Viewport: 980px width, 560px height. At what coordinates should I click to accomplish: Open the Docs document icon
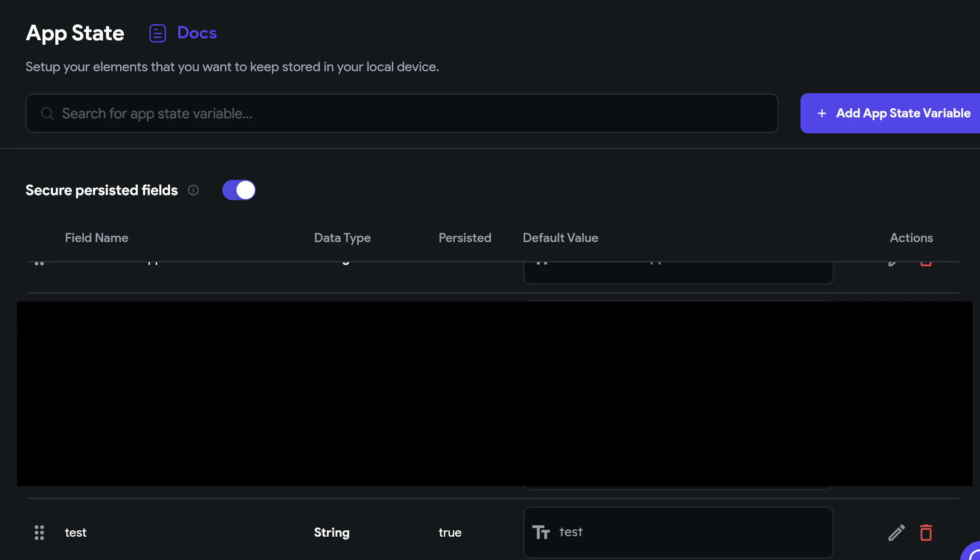tap(158, 33)
